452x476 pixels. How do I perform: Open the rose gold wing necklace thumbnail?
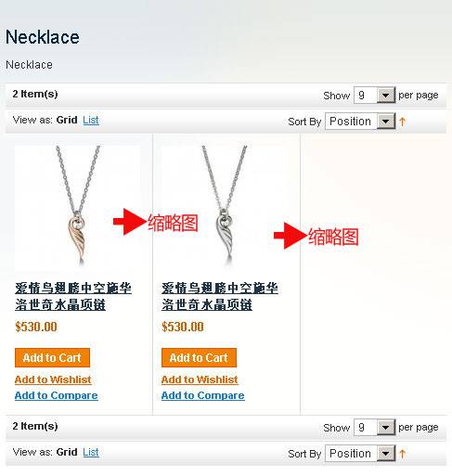click(x=77, y=208)
